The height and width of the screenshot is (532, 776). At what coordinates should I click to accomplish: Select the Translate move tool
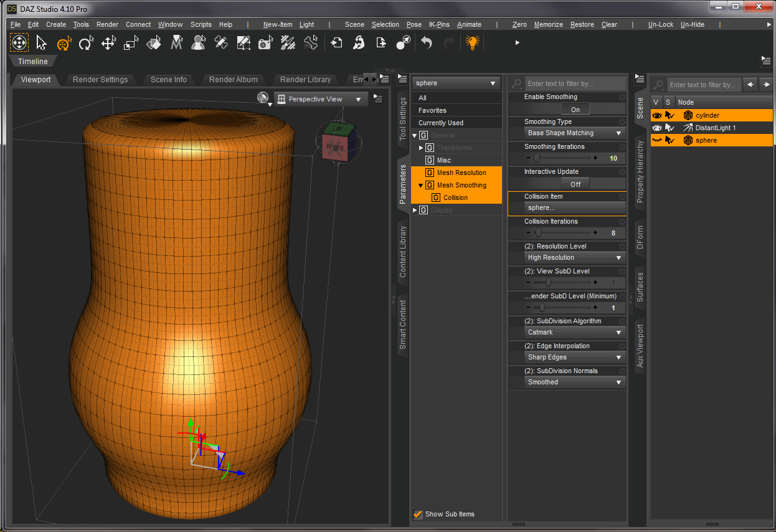(108, 43)
